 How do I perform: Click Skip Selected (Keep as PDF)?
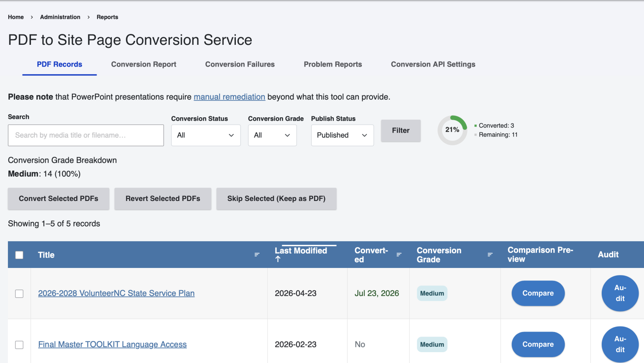[x=276, y=198]
